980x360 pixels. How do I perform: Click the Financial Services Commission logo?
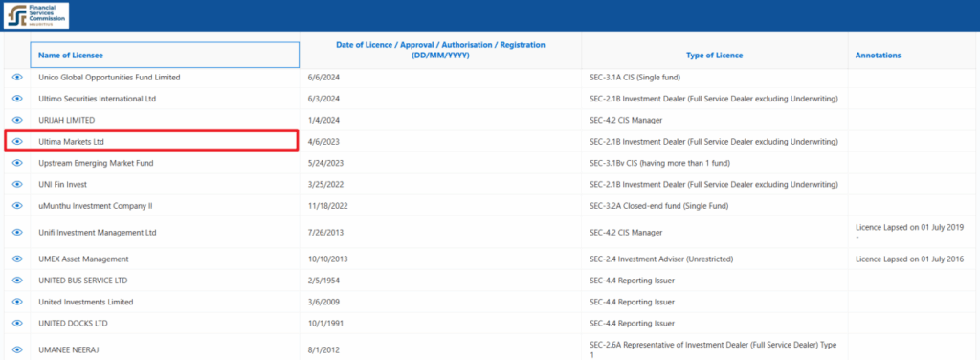coord(36,15)
